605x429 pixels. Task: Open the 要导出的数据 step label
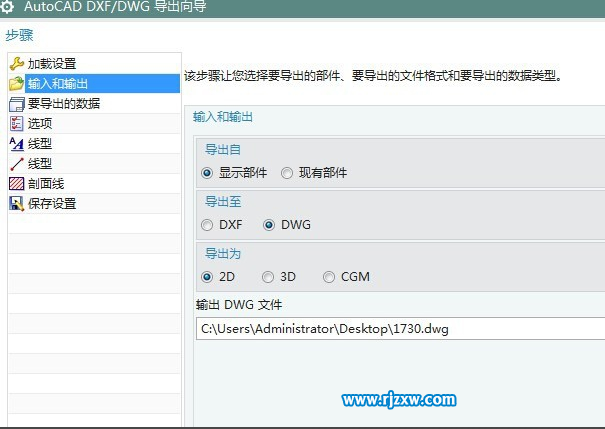(64, 104)
